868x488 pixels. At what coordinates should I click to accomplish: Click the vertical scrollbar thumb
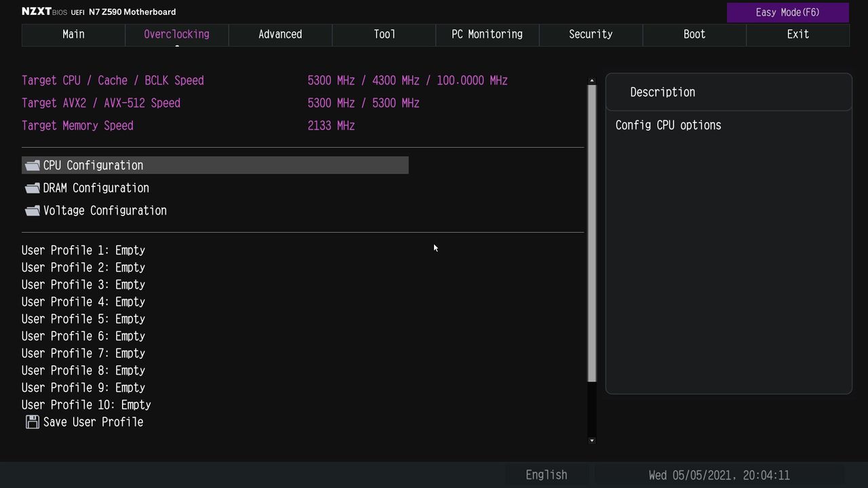coord(592,233)
